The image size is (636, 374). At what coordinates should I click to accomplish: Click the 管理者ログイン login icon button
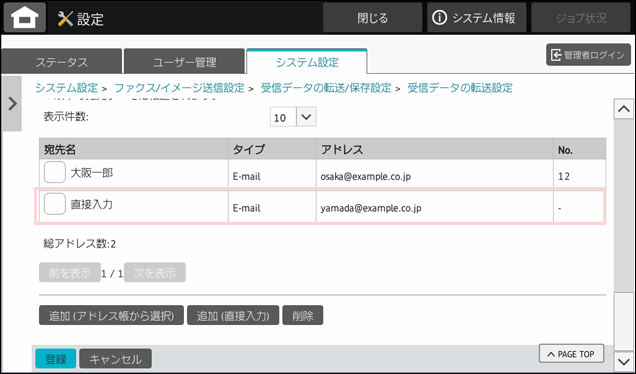(x=588, y=55)
